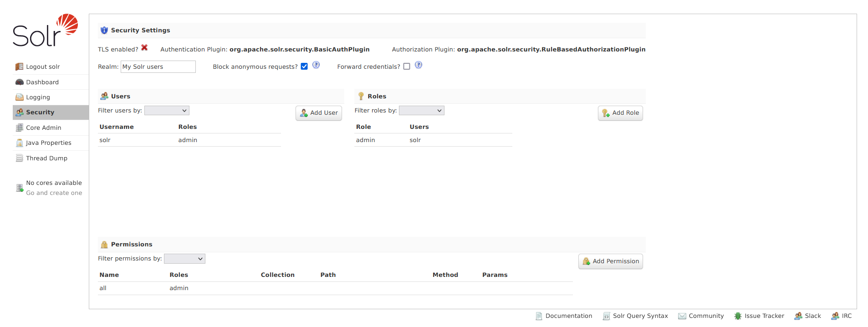Click help icon beside Block anonymous requests

coord(316,65)
